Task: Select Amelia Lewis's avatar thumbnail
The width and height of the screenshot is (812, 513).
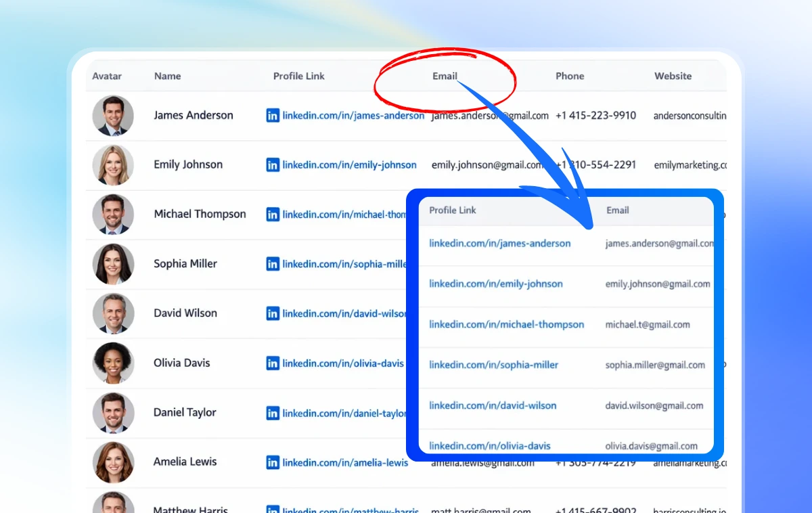Action: click(113, 462)
